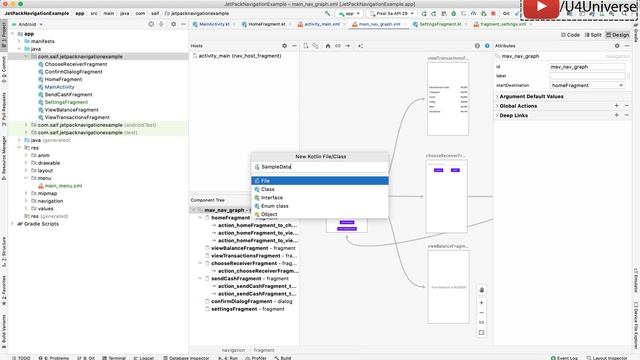The width and height of the screenshot is (640, 360).
Task: Open Attributes panel settings gear
Action: pos(617,46)
